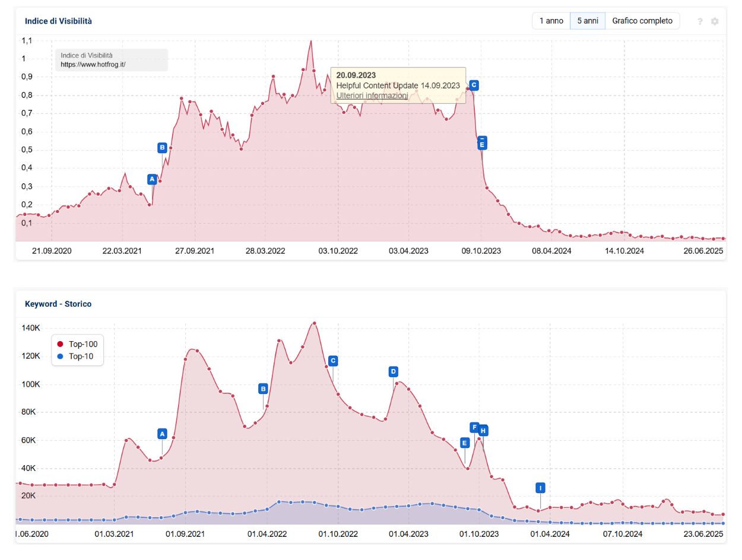Screen dimensions: 742x560
Task: Click event marker A on Visibility chart
Action: (x=152, y=179)
